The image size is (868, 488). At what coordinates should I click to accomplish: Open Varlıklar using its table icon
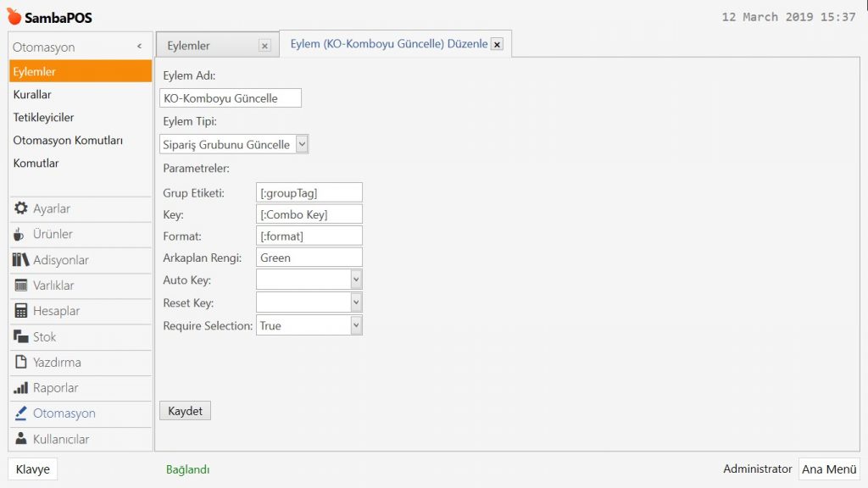pos(21,286)
